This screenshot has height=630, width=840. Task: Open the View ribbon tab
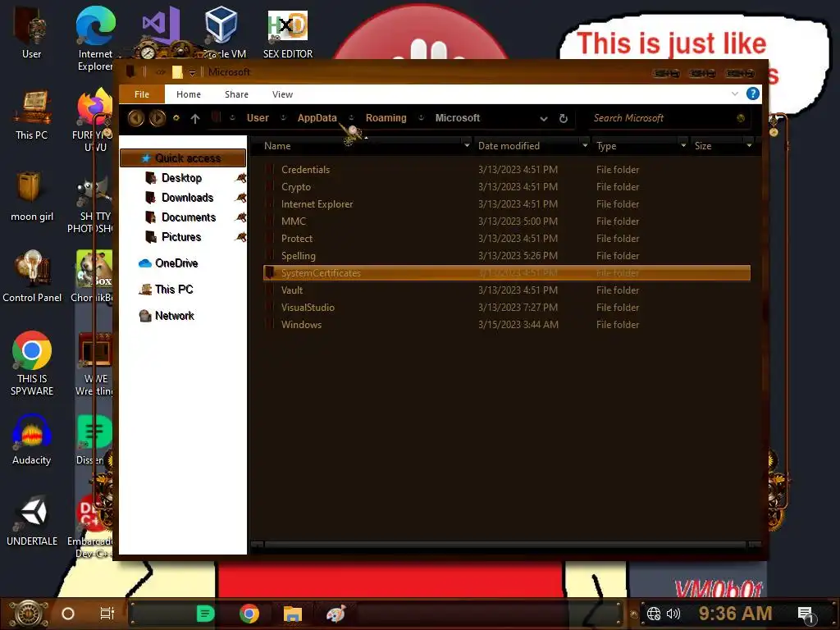[282, 94]
